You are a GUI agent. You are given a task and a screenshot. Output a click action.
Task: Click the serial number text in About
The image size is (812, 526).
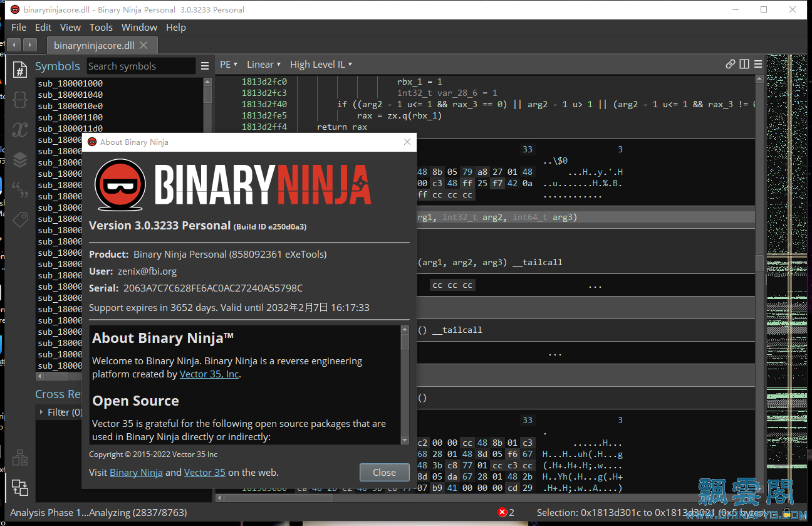tap(213, 288)
